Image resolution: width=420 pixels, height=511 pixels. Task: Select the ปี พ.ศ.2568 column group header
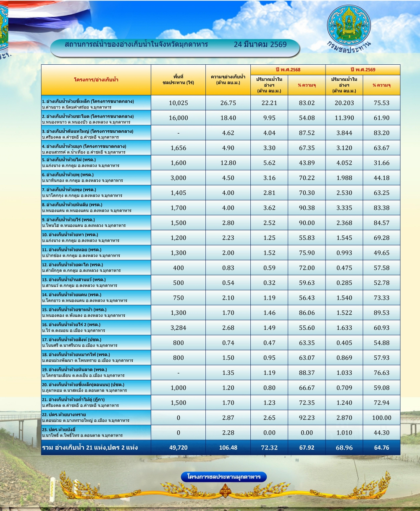point(288,70)
